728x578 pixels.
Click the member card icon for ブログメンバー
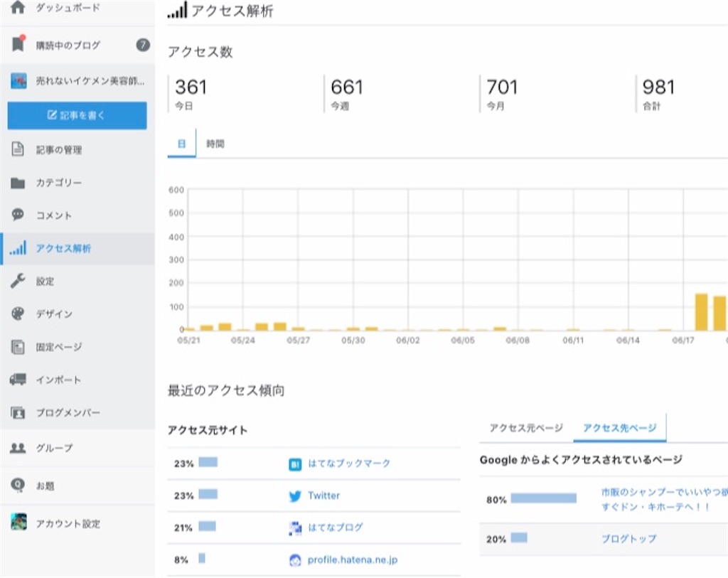(18, 412)
